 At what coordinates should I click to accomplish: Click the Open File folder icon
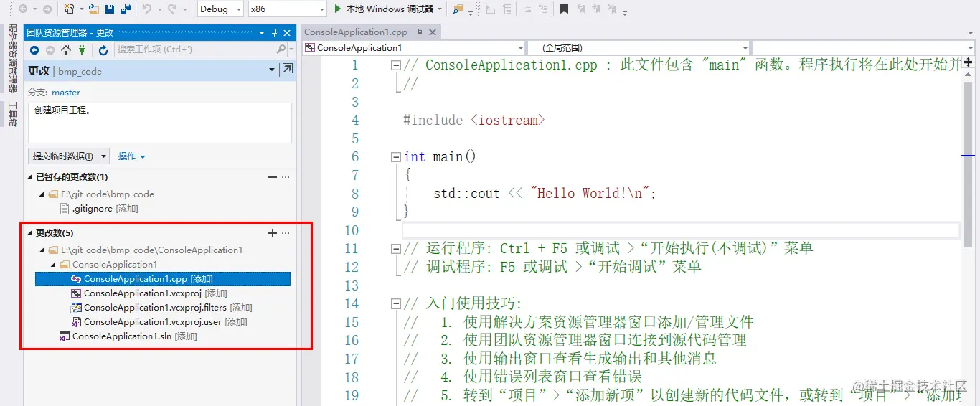93,9
